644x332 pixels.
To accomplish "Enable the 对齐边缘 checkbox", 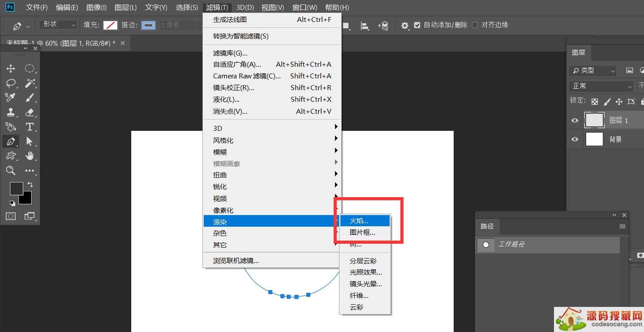I will pos(475,25).
